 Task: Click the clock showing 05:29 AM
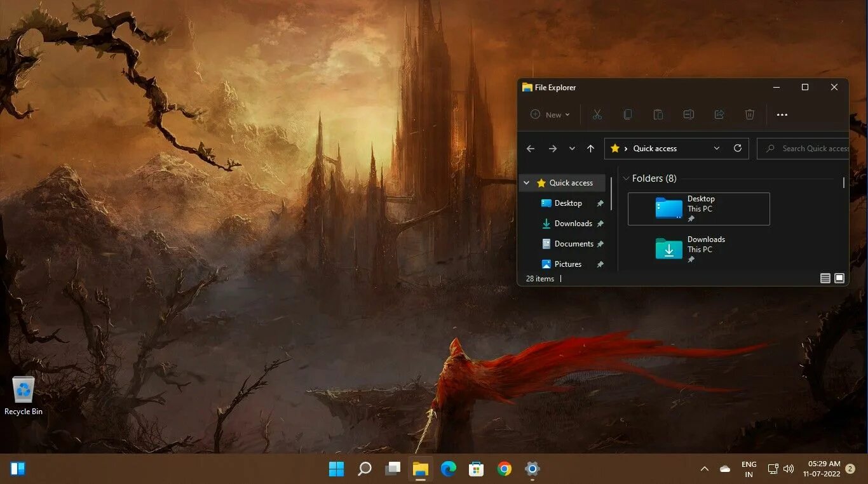click(x=822, y=469)
